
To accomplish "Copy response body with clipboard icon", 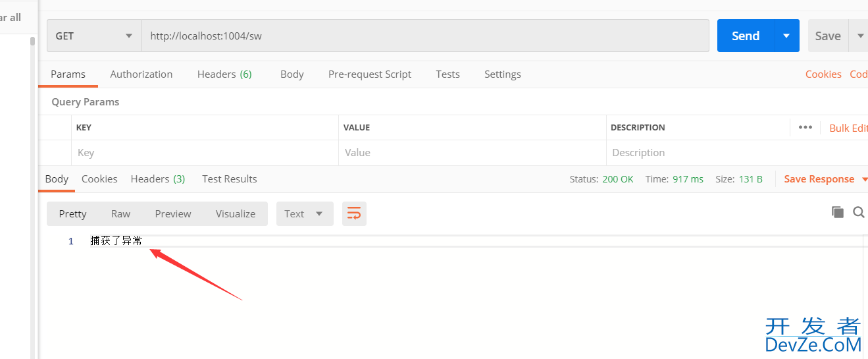I will click(x=838, y=212).
